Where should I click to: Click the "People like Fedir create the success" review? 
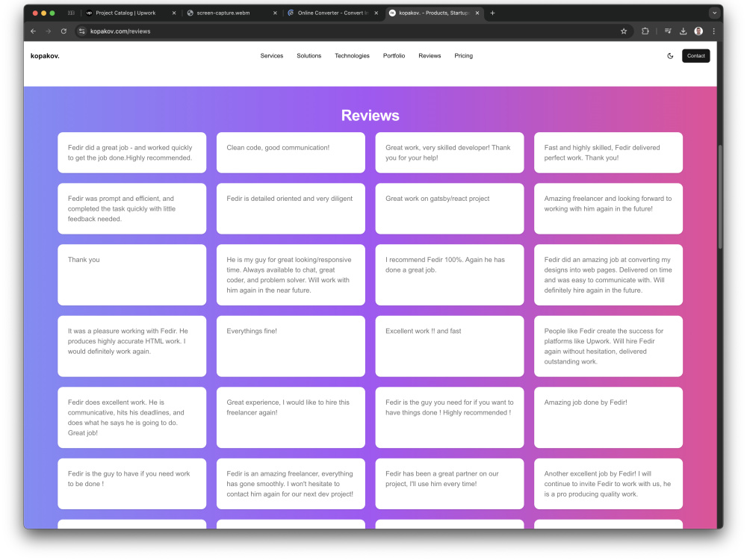(x=608, y=346)
